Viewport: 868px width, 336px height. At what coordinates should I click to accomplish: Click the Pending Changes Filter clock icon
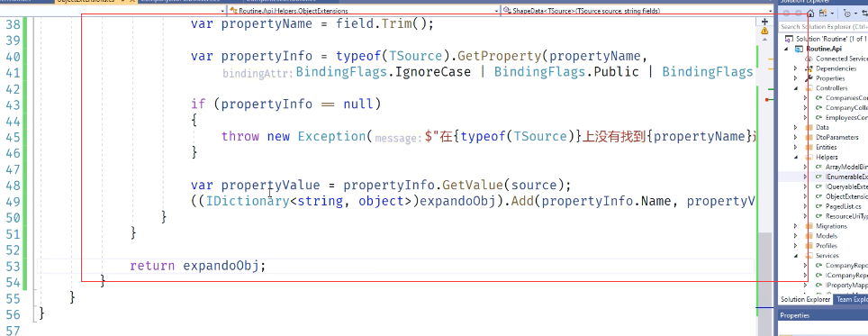coord(847,13)
